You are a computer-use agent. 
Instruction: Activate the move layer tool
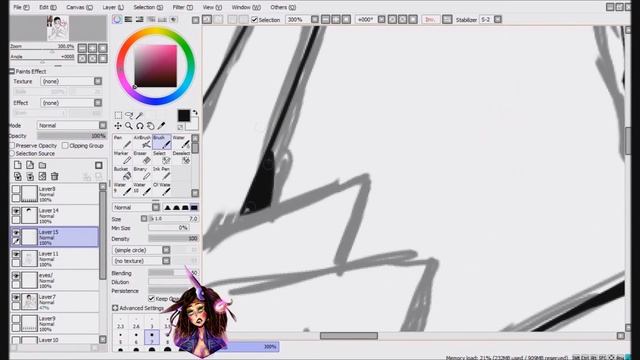[x=118, y=126]
